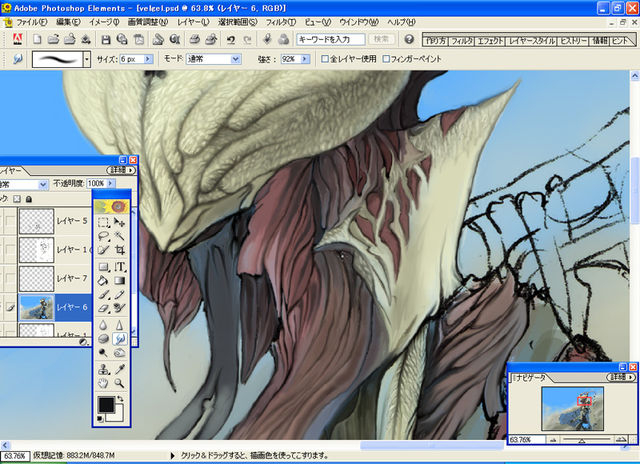Click the Help question mark icon
This screenshot has height=464, width=640.
click(x=409, y=39)
